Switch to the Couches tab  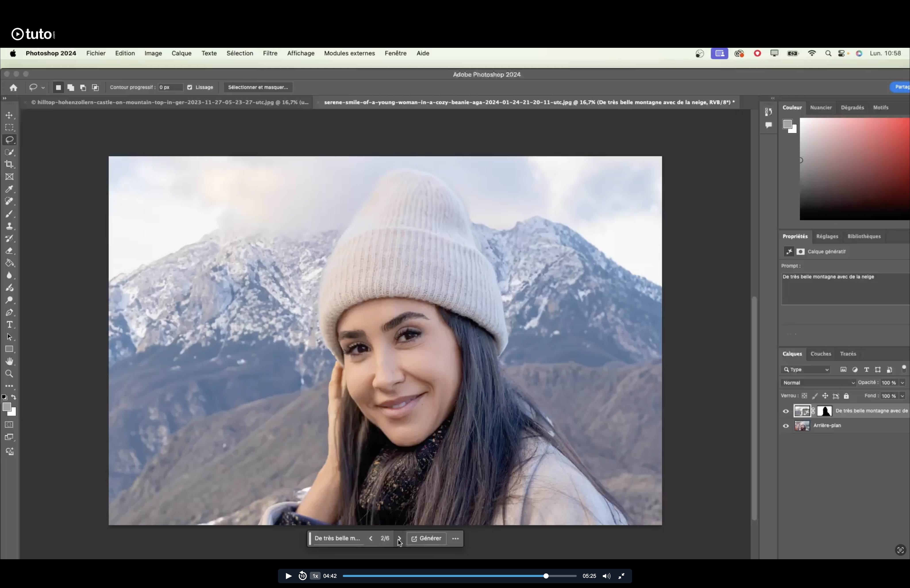point(821,354)
